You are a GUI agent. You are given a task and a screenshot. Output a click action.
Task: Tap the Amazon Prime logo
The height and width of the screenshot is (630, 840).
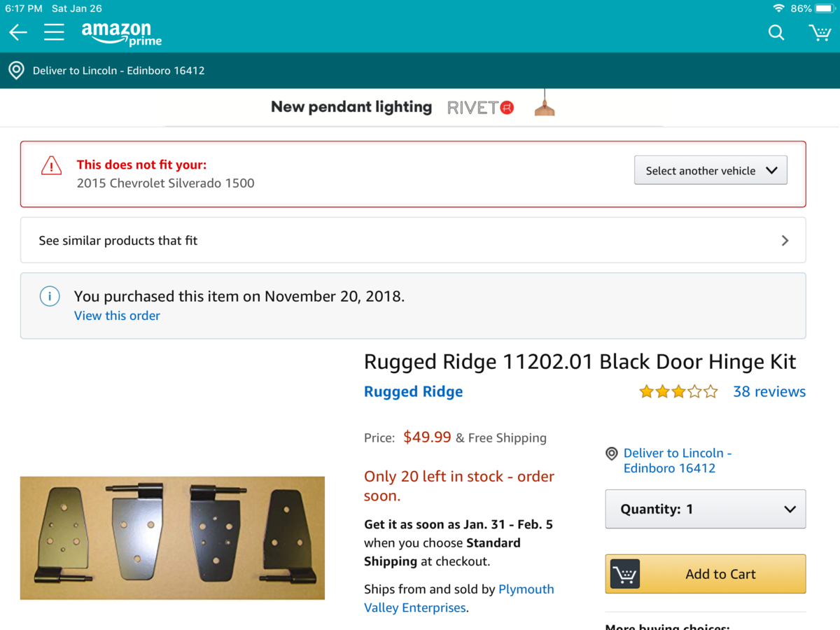point(121,33)
